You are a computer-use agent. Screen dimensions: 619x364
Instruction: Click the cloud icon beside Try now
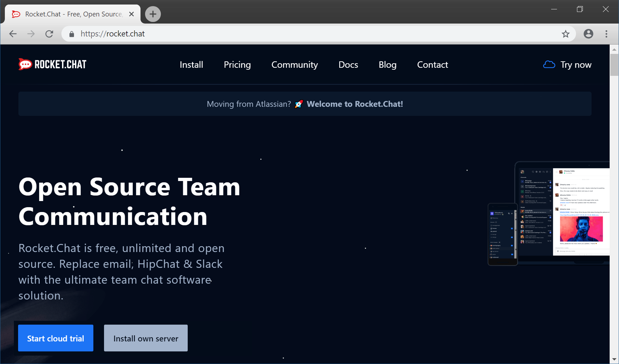(x=549, y=65)
